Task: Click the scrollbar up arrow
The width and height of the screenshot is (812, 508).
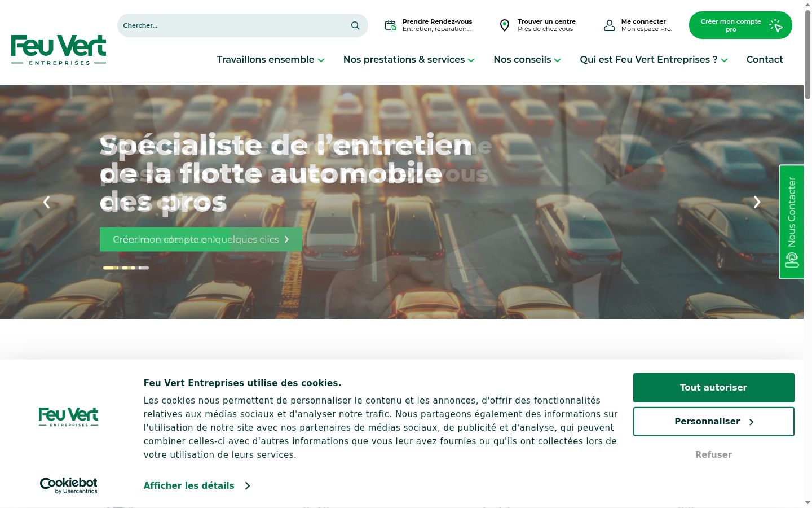Action: point(807,5)
